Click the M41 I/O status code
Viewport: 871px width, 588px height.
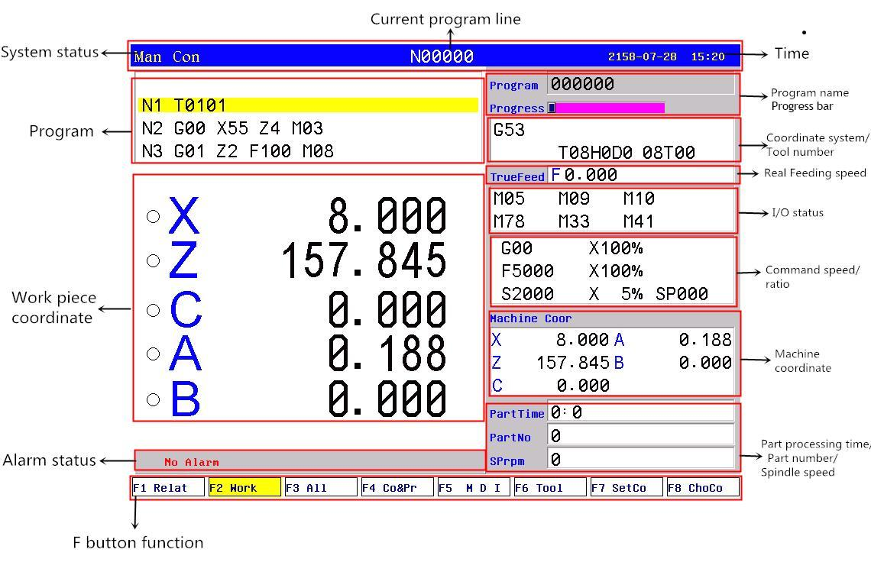click(639, 221)
